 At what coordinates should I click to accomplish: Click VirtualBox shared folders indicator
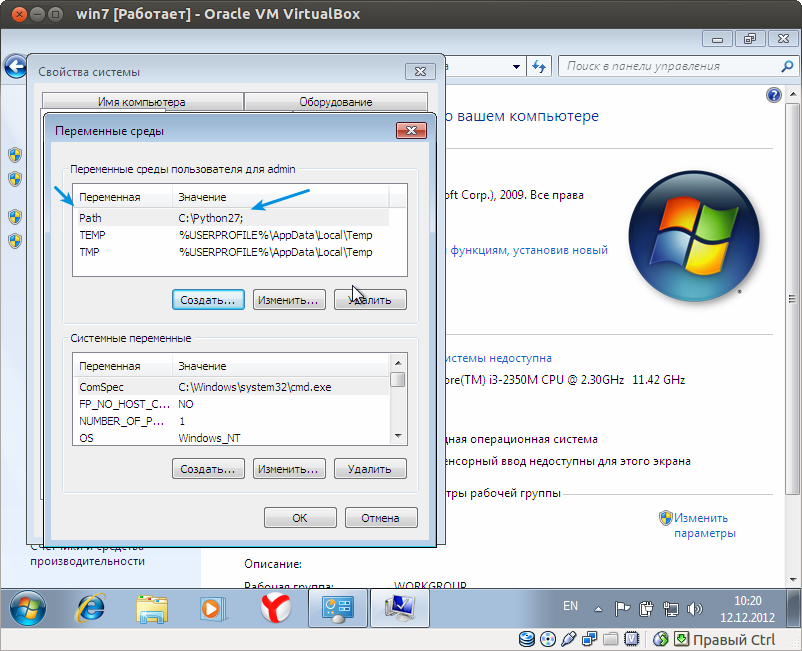611,639
